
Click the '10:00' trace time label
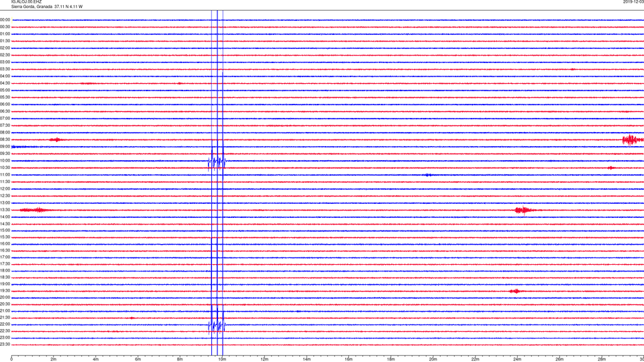(5, 161)
